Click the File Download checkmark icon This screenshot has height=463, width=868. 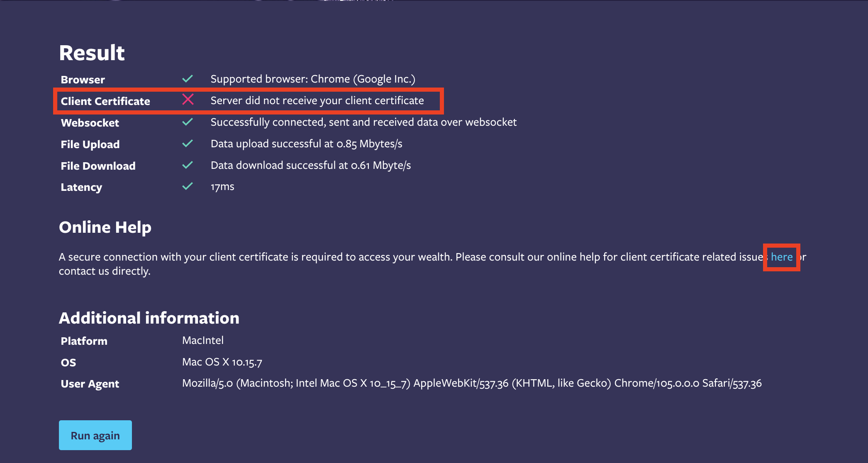(188, 165)
